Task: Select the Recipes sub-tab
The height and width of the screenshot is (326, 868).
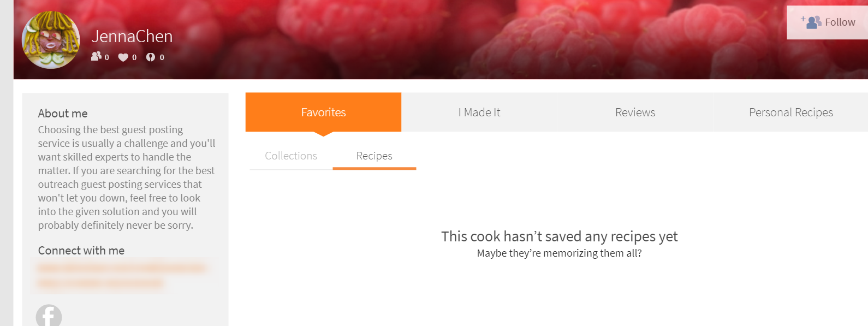Action: tap(374, 156)
